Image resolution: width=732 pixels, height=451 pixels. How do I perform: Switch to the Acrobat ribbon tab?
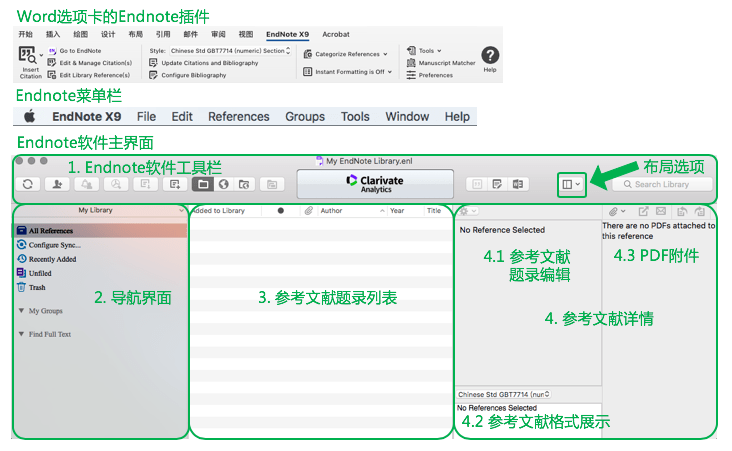(x=336, y=34)
